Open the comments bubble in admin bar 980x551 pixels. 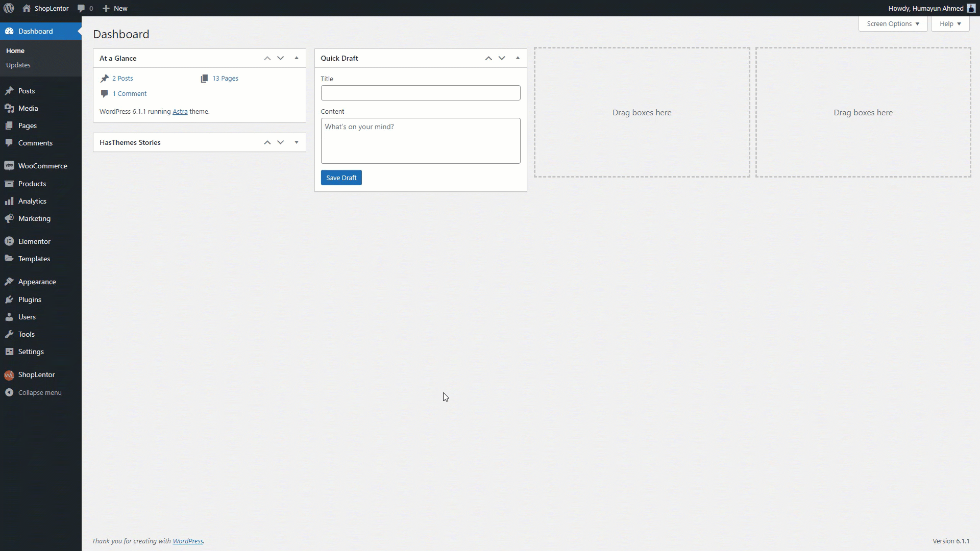85,8
